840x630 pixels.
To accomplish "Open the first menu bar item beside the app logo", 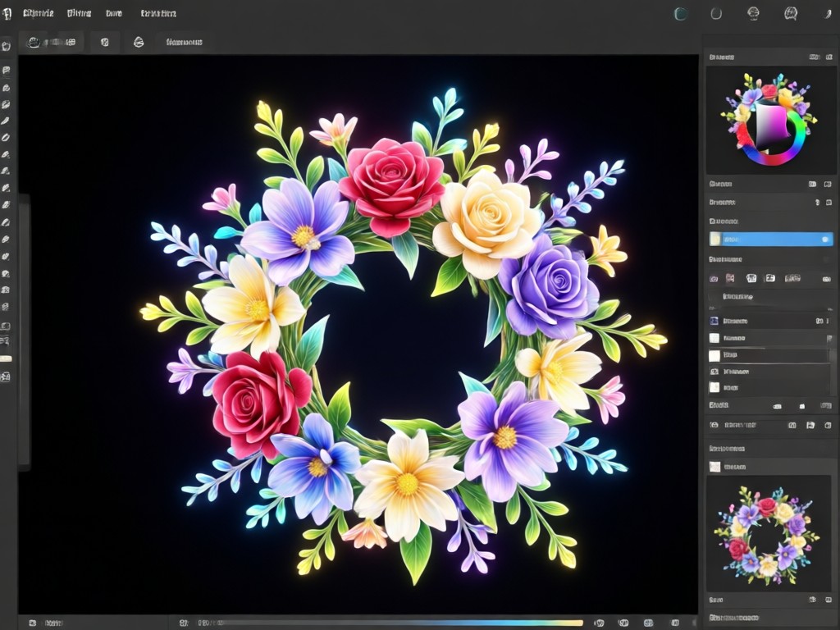I will (39, 13).
